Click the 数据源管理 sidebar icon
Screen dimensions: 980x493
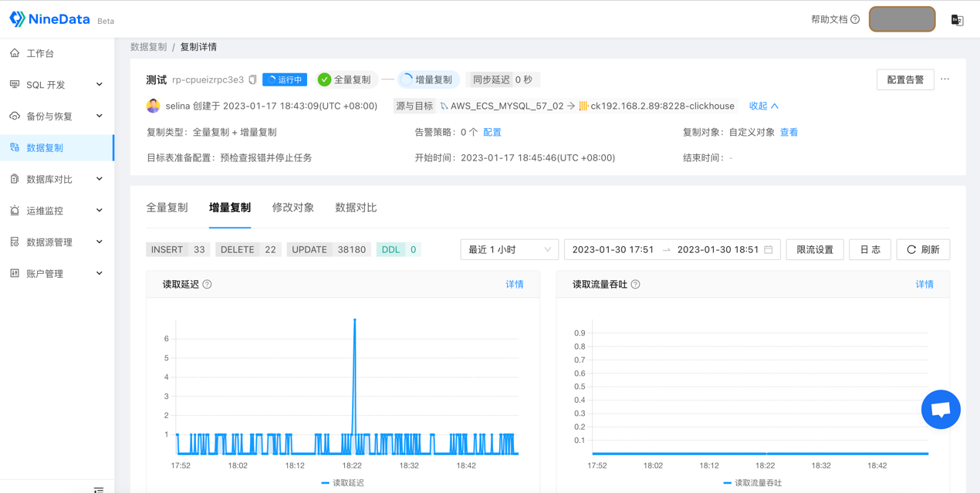[x=15, y=242]
